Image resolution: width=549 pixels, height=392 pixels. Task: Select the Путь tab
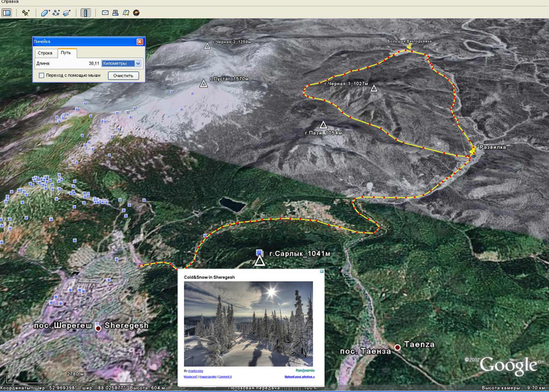66,53
